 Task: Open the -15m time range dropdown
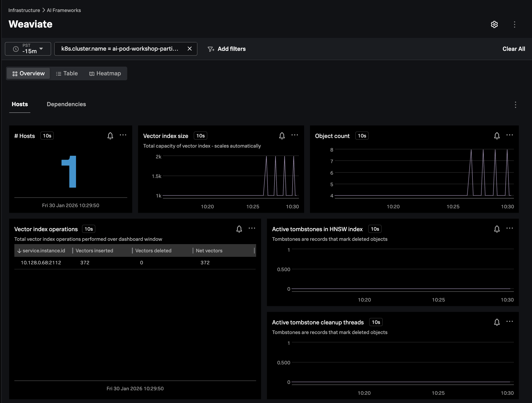tap(28, 49)
